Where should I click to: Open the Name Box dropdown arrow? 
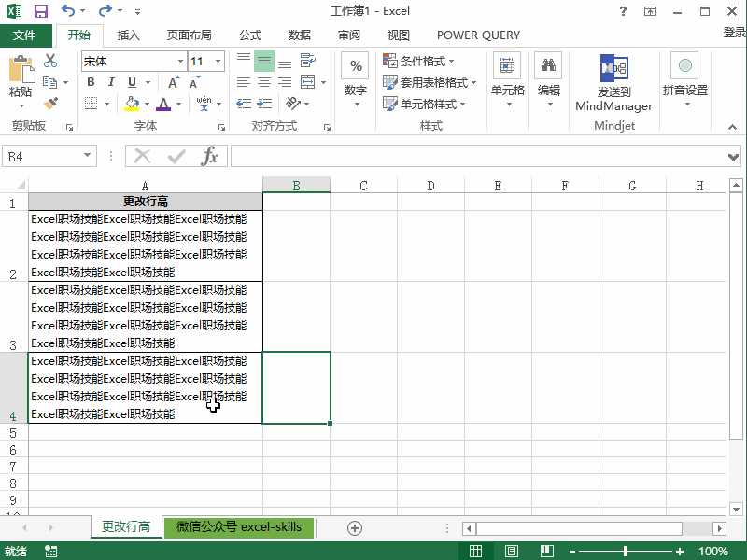87,155
